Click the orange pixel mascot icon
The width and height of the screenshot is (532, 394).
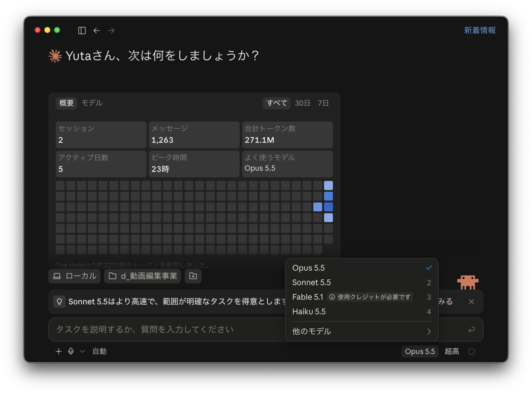[x=468, y=282]
